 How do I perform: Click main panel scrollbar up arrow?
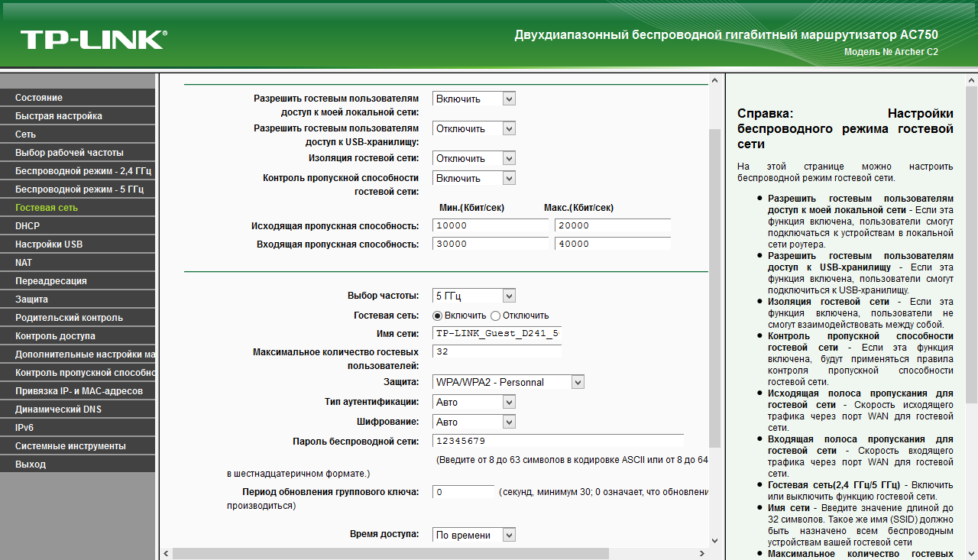click(x=714, y=80)
